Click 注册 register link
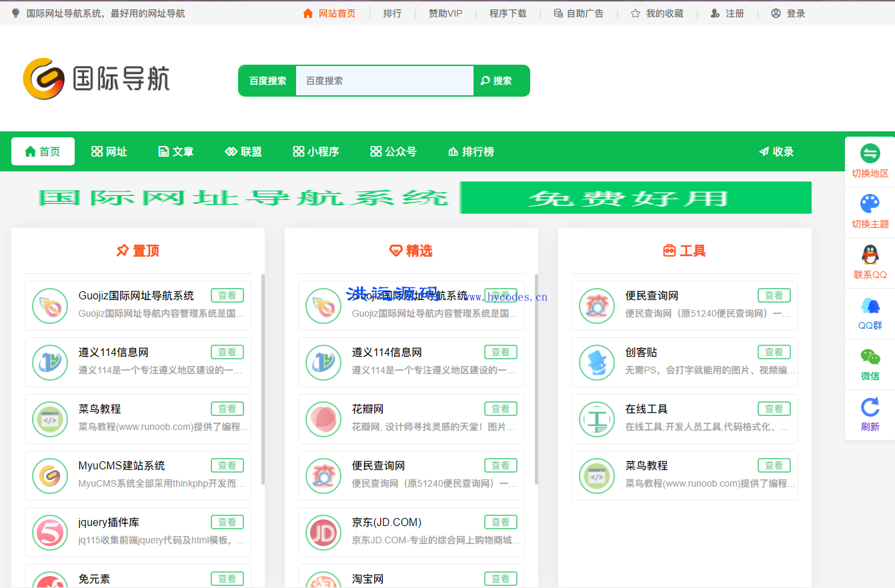This screenshot has width=895, height=588. (x=728, y=13)
